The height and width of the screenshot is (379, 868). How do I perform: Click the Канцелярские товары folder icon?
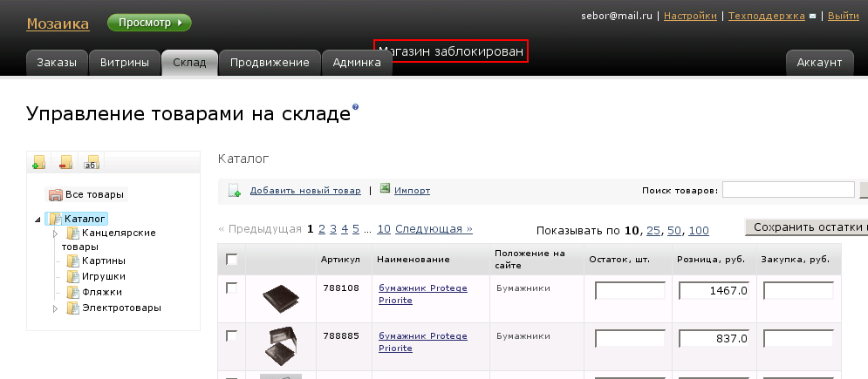pos(73,233)
